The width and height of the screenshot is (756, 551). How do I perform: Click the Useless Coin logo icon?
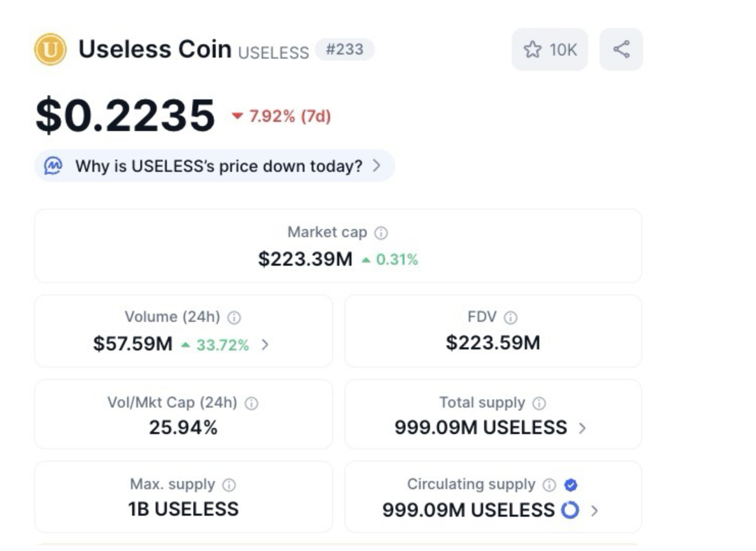click(x=50, y=49)
